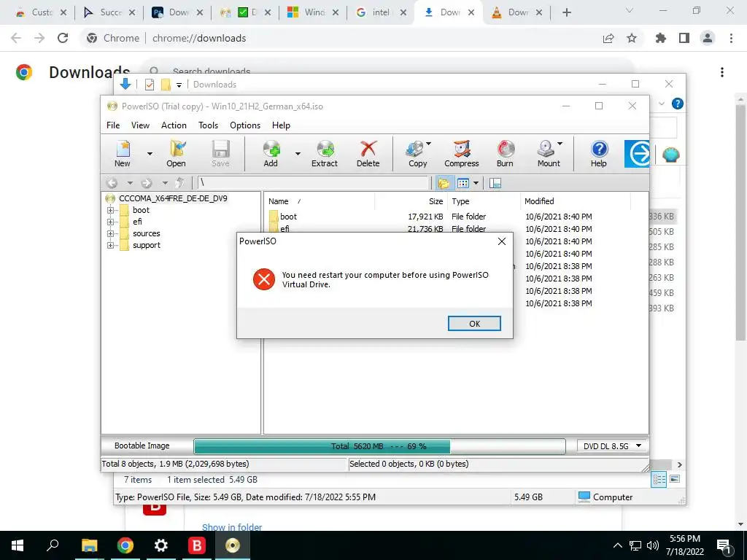Click OK in the PowerISO error dialog
The image size is (747, 560).
pos(474,323)
